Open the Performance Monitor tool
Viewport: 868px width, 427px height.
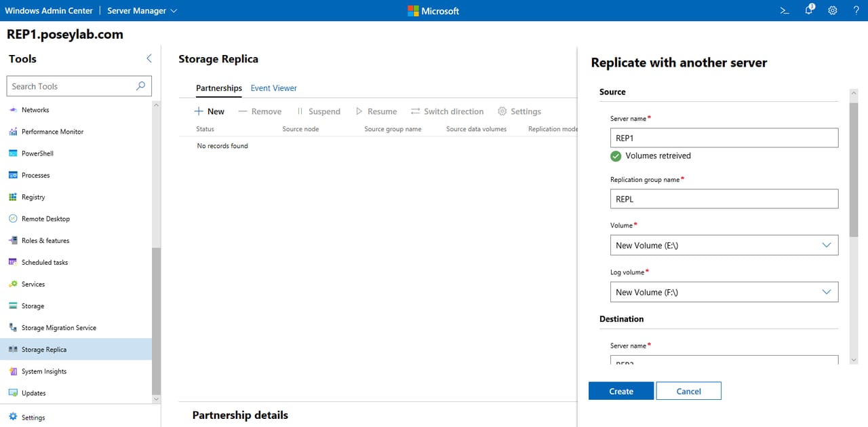(52, 131)
